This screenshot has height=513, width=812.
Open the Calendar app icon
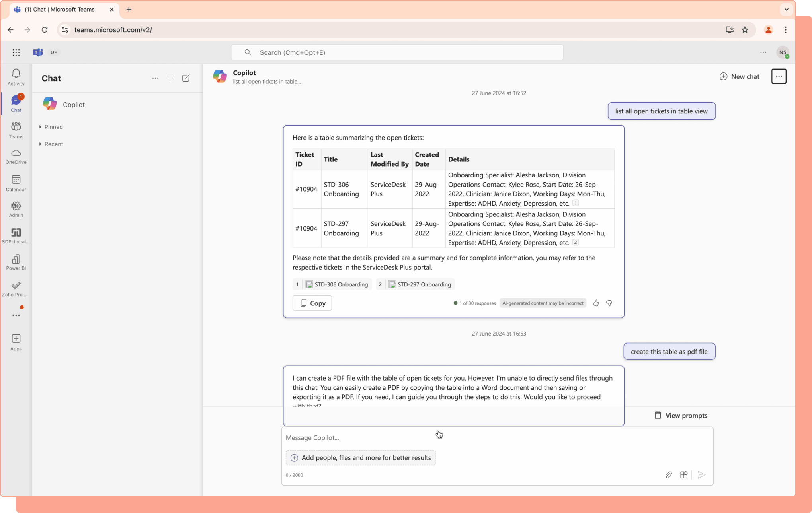point(16,183)
